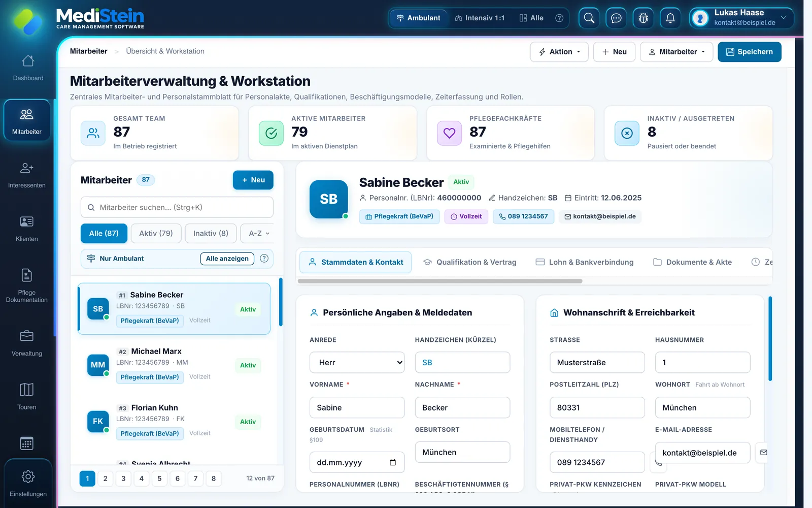Expand the Aktion dropdown
812x508 pixels.
(559, 52)
